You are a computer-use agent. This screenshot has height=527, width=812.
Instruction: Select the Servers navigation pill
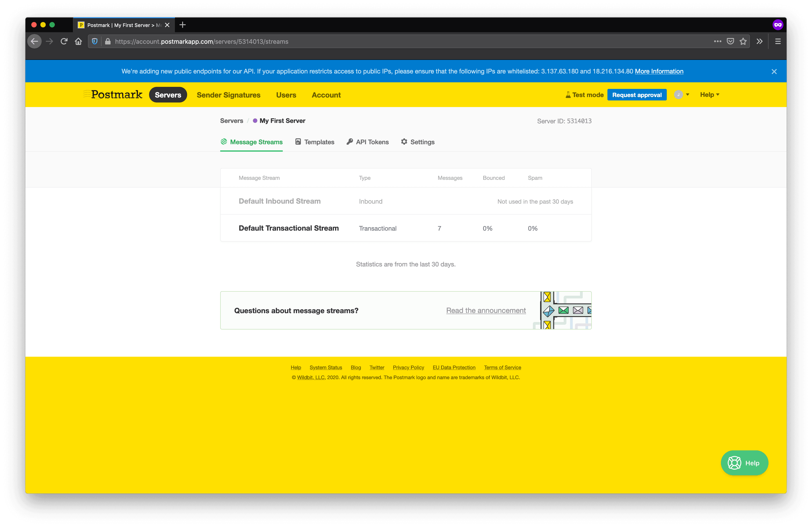168,95
